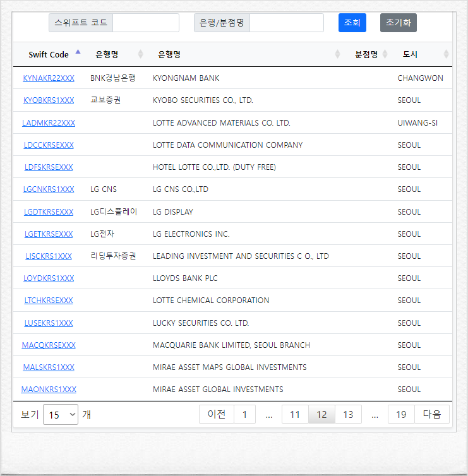Focus the 은행/분점명 input field

point(286,23)
